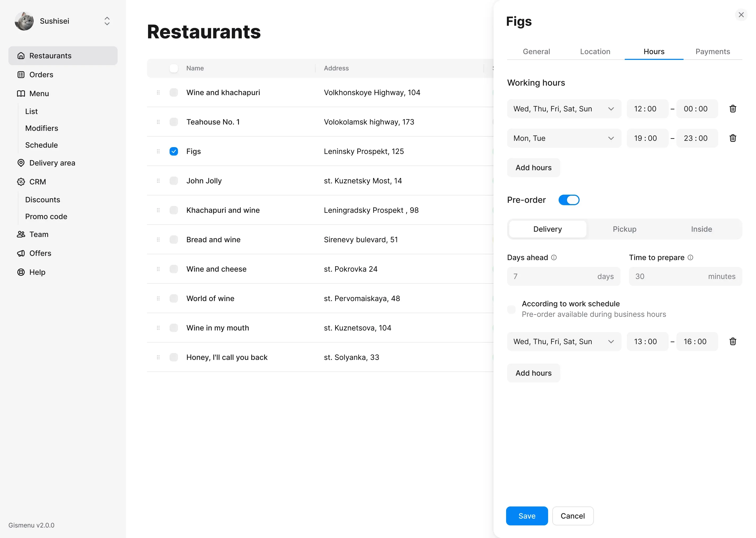Viewport: 756px width, 538px height.
Task: Click the drag handle for John Jolly
Action: [x=158, y=180]
